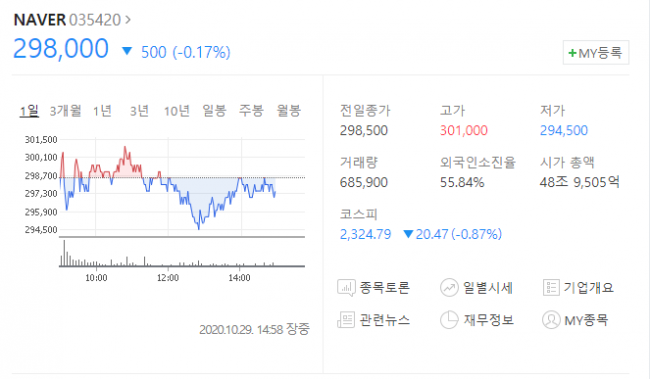Open the 재무정보 pie chart icon

[x=449, y=320]
